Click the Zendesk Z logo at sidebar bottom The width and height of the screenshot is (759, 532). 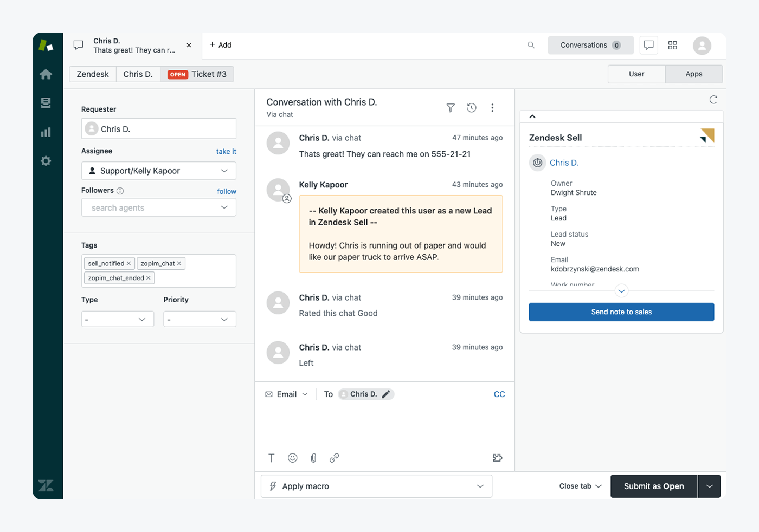[x=46, y=485]
